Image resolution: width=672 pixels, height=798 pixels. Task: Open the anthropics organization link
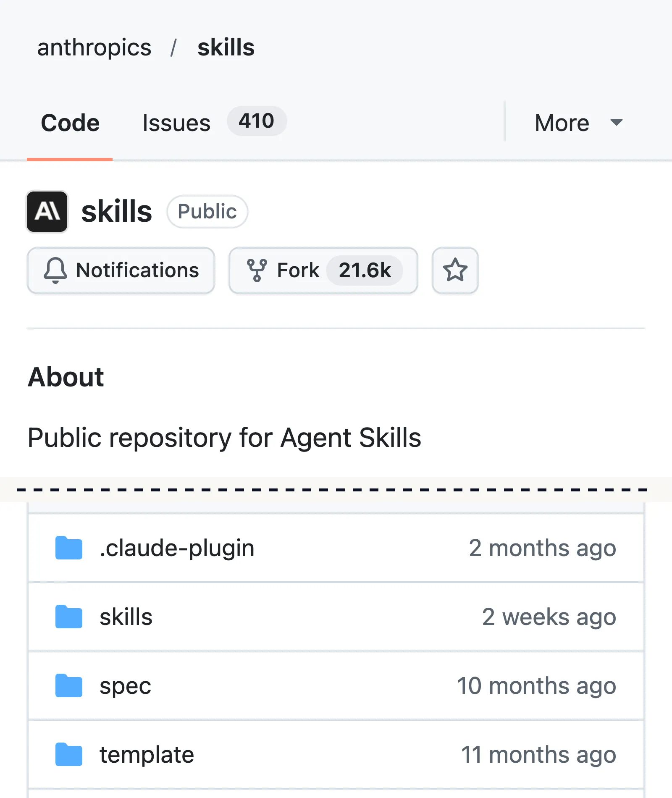(94, 47)
